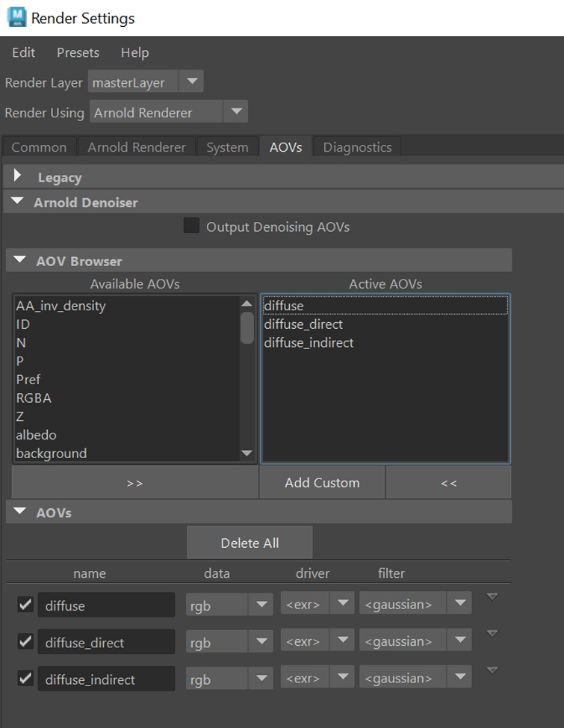Click the small arrow beside diffuse row

(x=492, y=596)
